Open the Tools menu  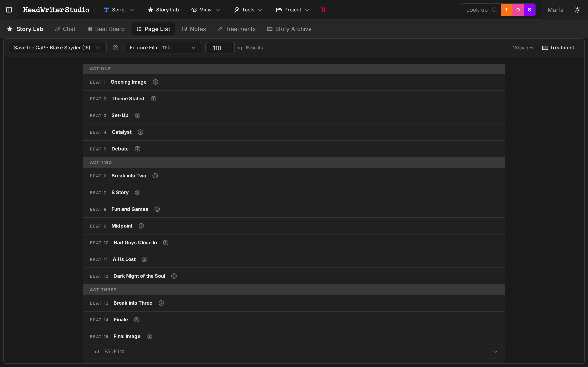(248, 10)
